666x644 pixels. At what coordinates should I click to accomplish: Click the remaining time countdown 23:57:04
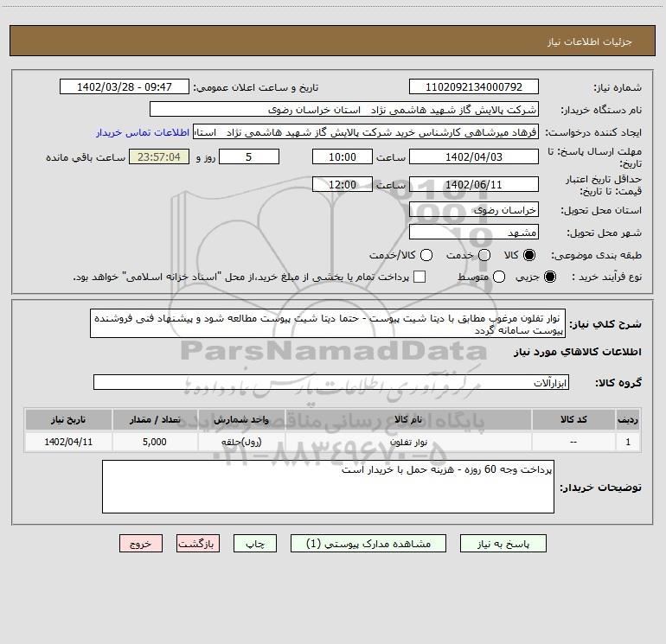[x=159, y=156]
